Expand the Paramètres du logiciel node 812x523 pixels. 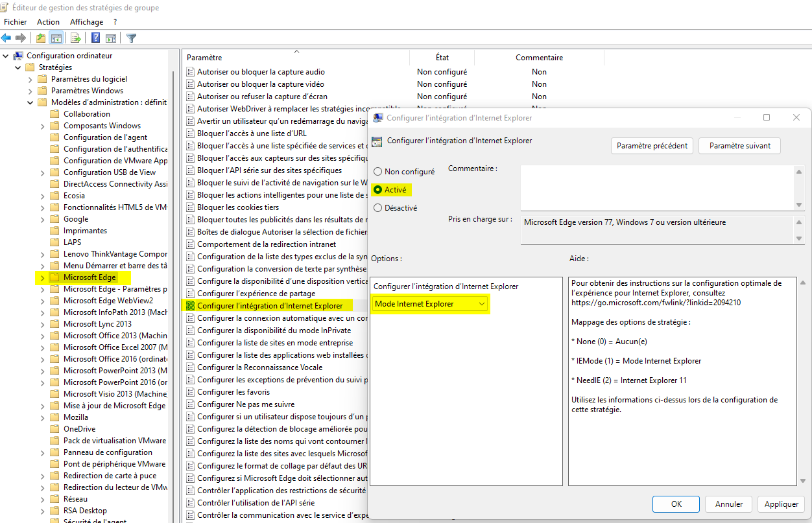[30, 79]
